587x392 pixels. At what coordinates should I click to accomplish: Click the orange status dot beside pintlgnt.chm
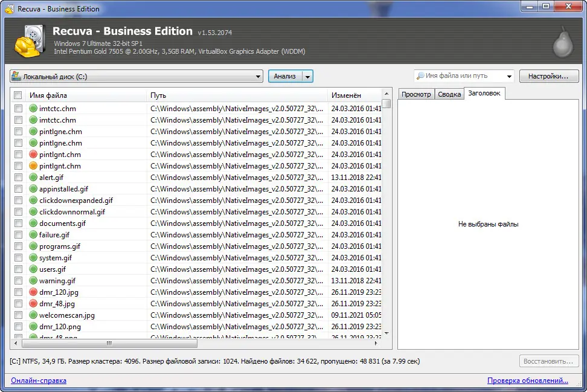click(x=33, y=165)
